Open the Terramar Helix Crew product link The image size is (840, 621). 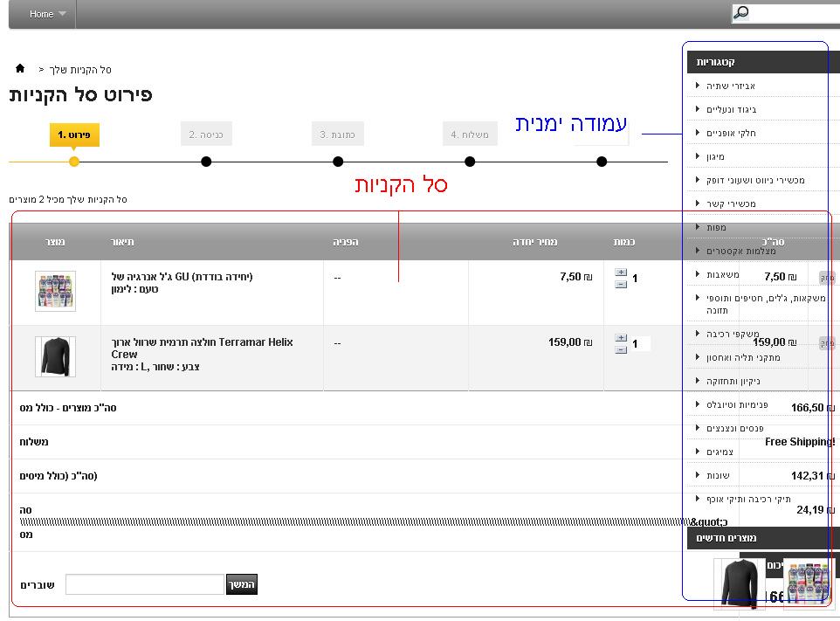(202, 348)
